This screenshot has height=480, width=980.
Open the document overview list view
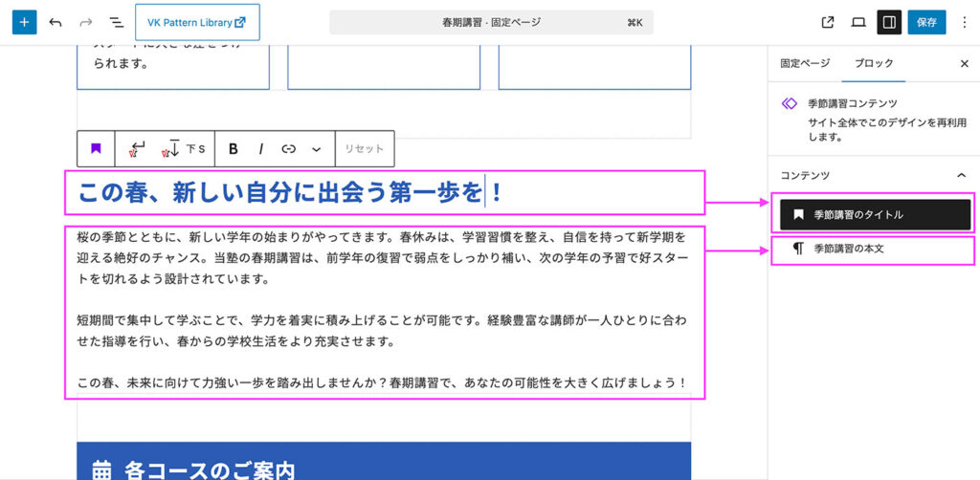click(x=116, y=22)
